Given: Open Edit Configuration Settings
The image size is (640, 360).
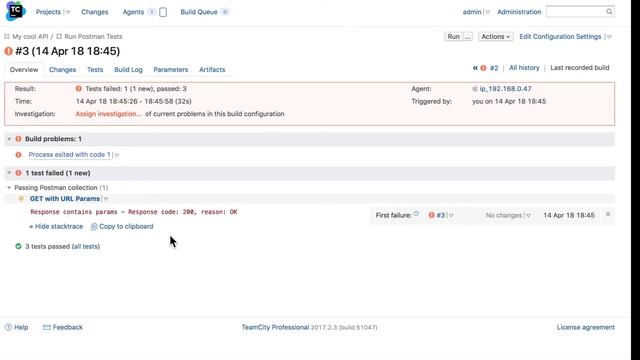Looking at the screenshot, I should (x=560, y=37).
